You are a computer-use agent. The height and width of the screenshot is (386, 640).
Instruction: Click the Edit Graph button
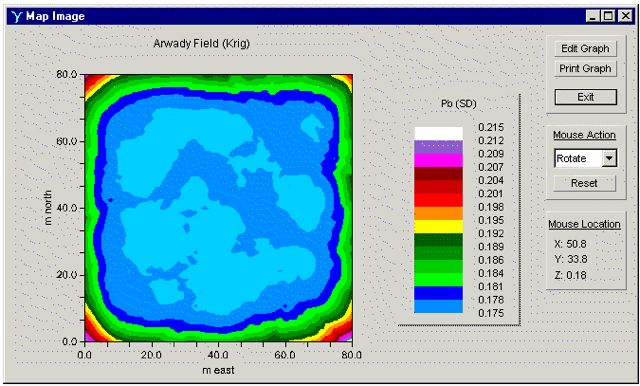pyautogui.click(x=585, y=49)
